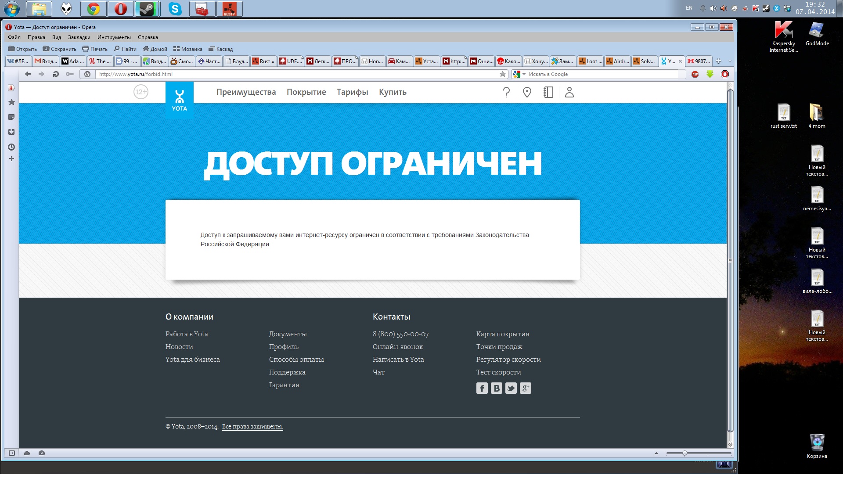
Task: Switch to the 9807 tab
Action: click(699, 61)
